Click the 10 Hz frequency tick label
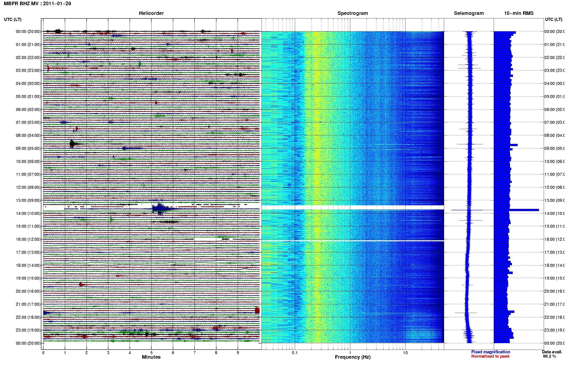 pos(405,353)
